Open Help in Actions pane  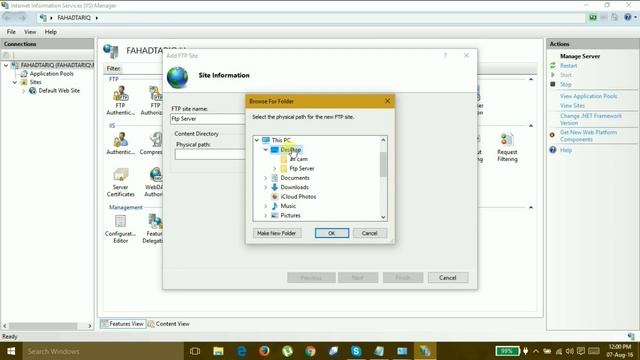pos(566,150)
